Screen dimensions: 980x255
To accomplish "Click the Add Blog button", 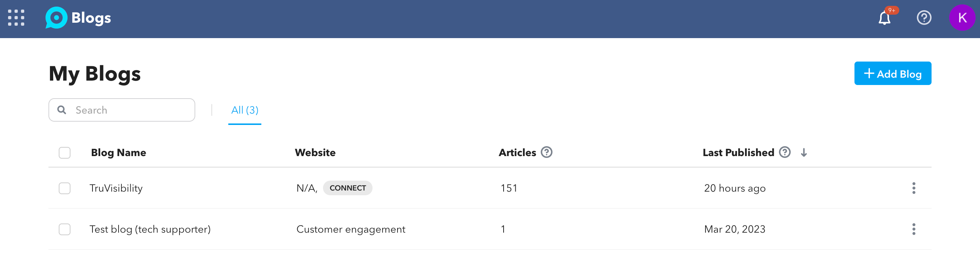I will (x=893, y=74).
